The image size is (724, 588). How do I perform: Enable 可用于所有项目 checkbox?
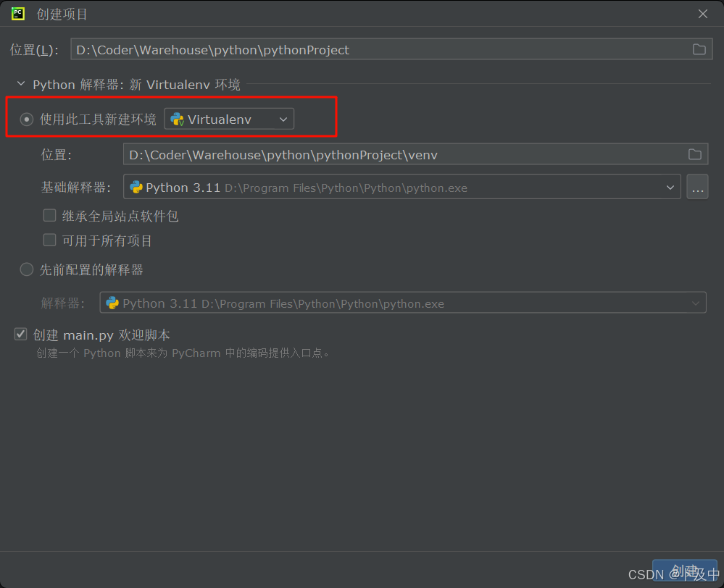pos(49,240)
